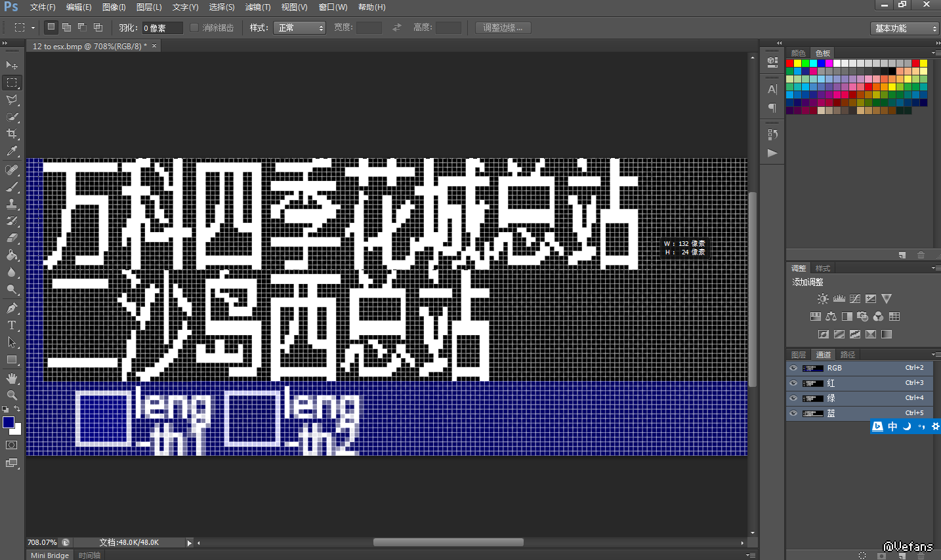941x560 pixels.
Task: Toggle Quick Mask mode
Action: (x=12, y=445)
